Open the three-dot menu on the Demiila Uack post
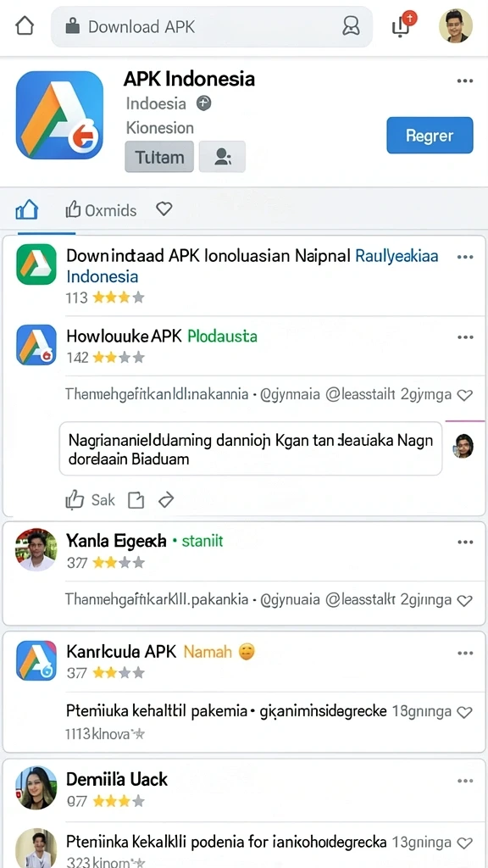Viewport: 488px width, 868px height. click(x=465, y=781)
